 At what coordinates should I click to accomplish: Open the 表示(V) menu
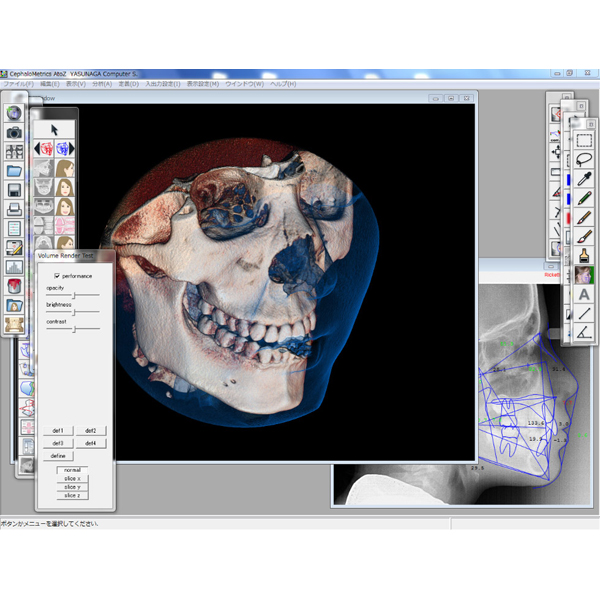click(x=76, y=84)
